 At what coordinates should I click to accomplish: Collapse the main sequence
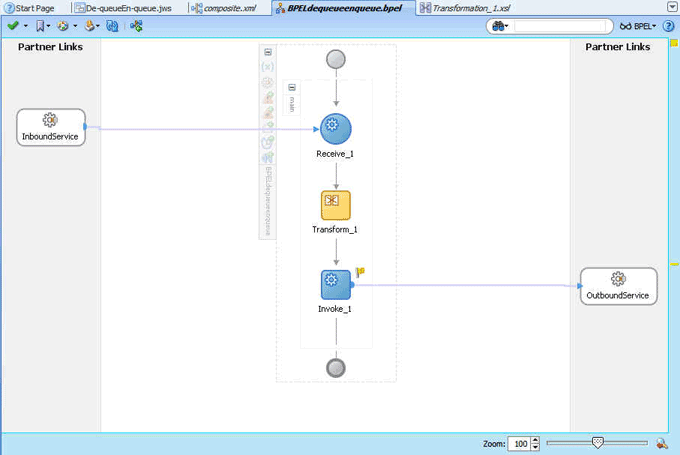coord(292,88)
